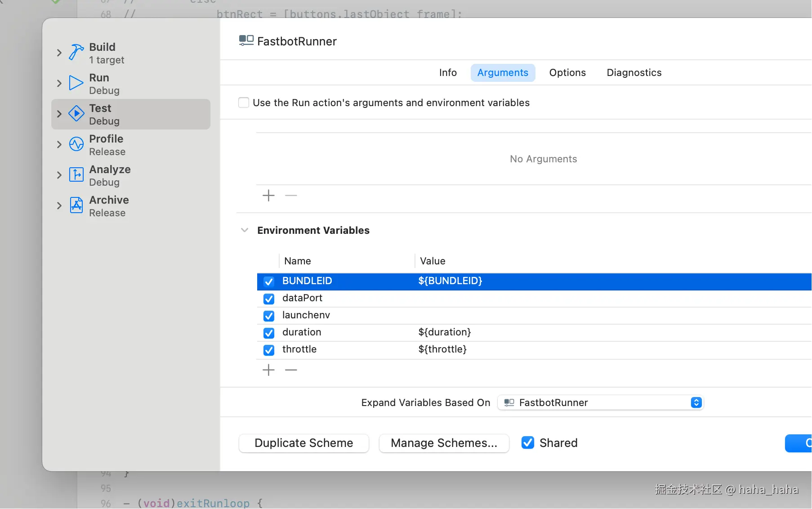The width and height of the screenshot is (812, 509).
Task: Click the Analyze action icon
Action: pos(76,174)
